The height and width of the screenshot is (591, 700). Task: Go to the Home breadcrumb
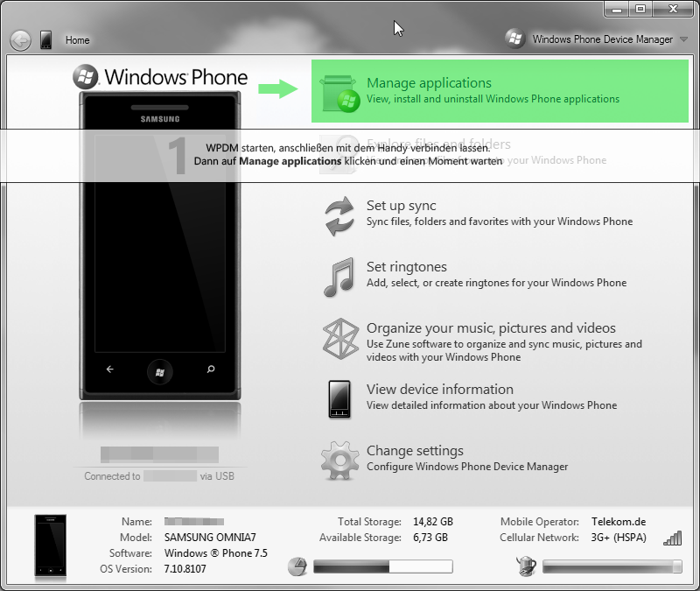pyautogui.click(x=77, y=40)
